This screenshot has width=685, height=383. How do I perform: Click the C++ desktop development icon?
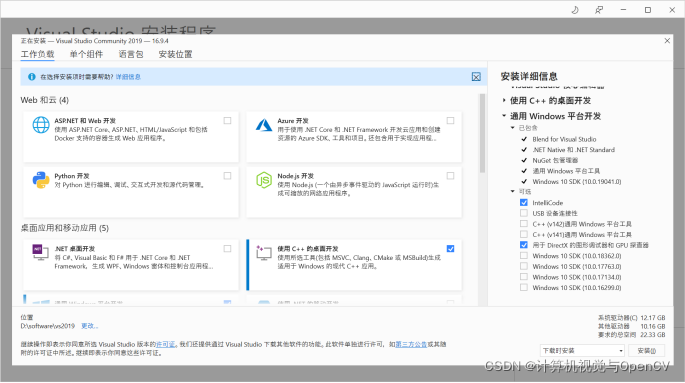click(263, 252)
